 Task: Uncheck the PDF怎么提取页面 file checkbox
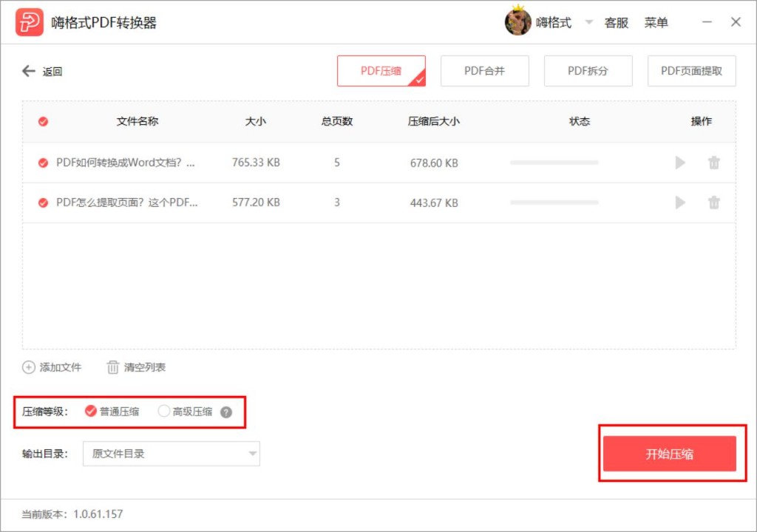tap(43, 202)
